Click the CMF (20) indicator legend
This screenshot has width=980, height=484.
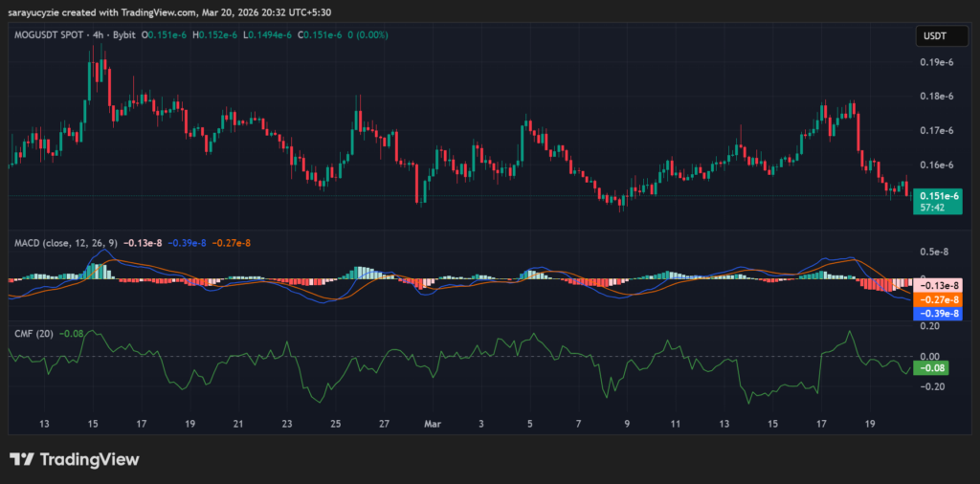click(x=33, y=333)
